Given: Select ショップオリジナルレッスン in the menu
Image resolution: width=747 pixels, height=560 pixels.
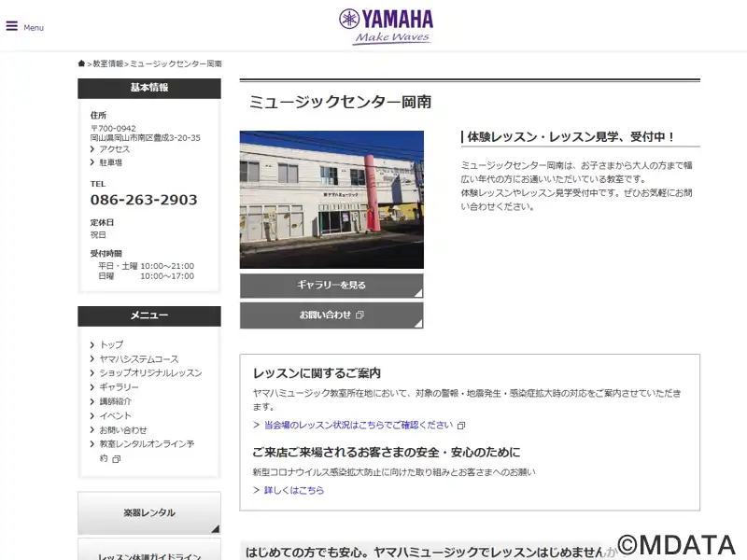Looking at the screenshot, I should pos(150,372).
